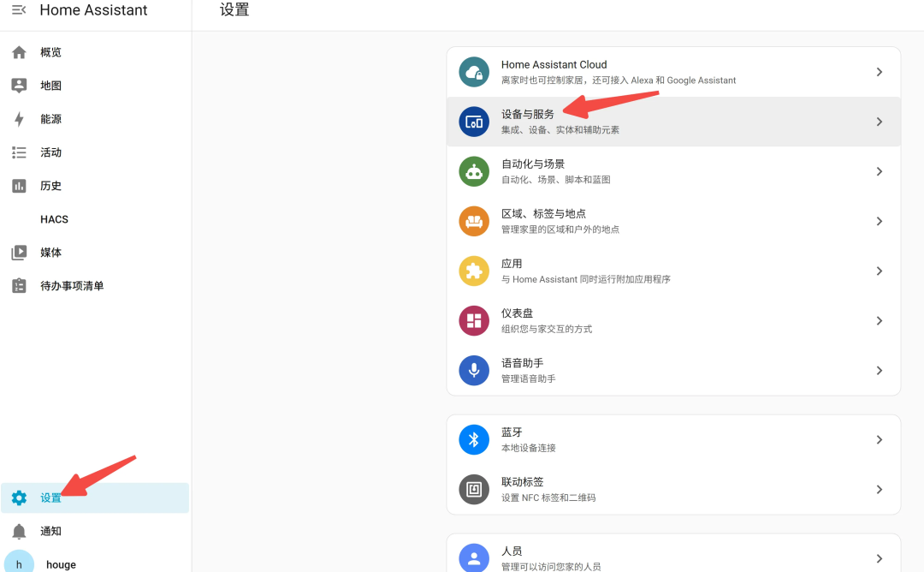Click description 本地设备连接
924x572 pixels.
pos(528,448)
